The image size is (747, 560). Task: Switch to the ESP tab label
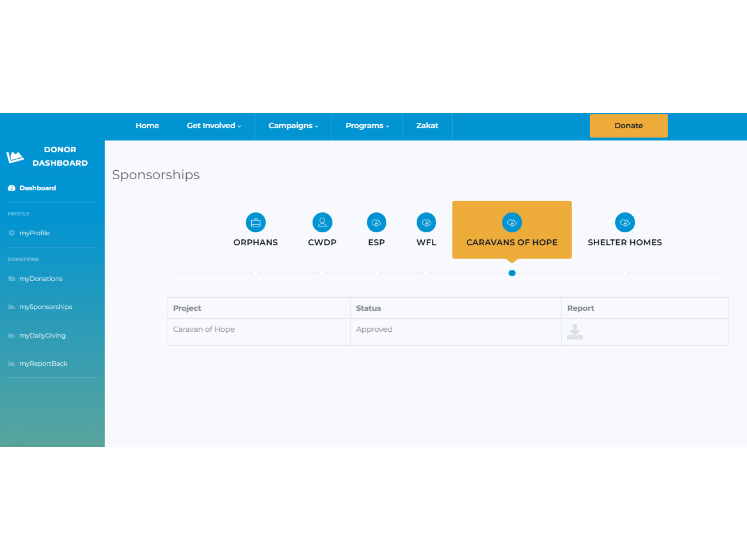376,243
